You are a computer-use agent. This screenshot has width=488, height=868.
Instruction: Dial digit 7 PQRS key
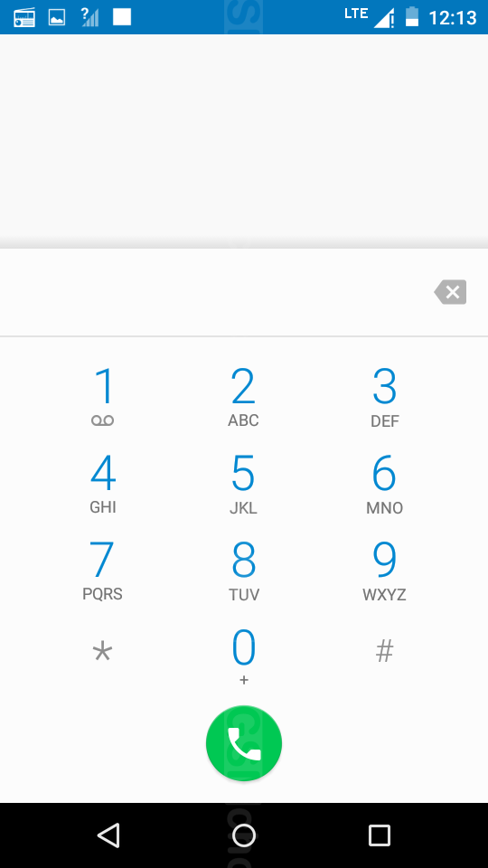pos(103,571)
